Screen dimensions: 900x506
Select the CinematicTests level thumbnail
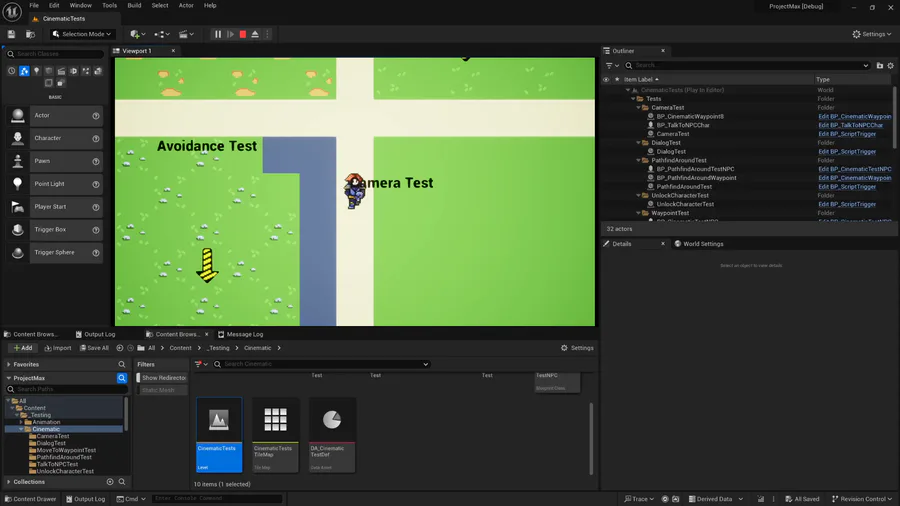(x=219, y=435)
